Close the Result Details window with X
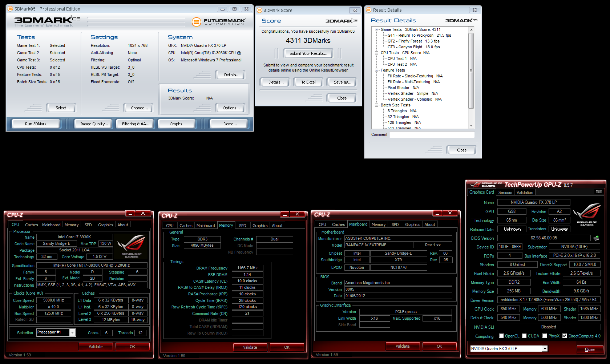The height and width of the screenshot is (364, 610). pyautogui.click(x=474, y=10)
